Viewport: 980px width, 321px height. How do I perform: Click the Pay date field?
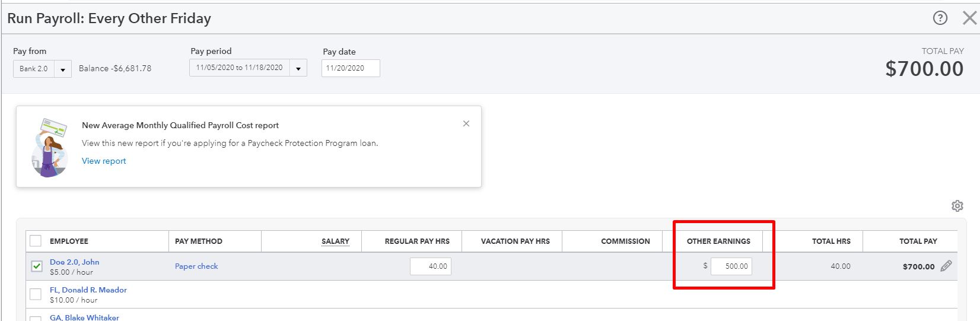point(351,68)
